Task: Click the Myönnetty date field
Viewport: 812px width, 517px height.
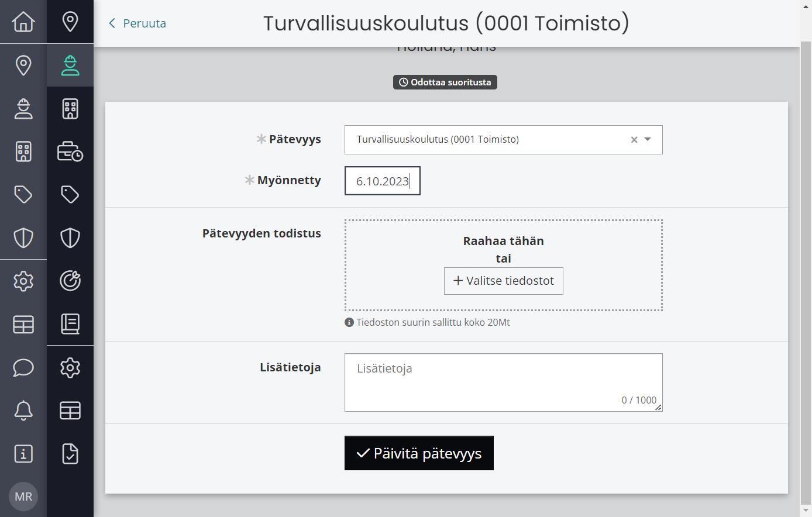Action: click(383, 181)
